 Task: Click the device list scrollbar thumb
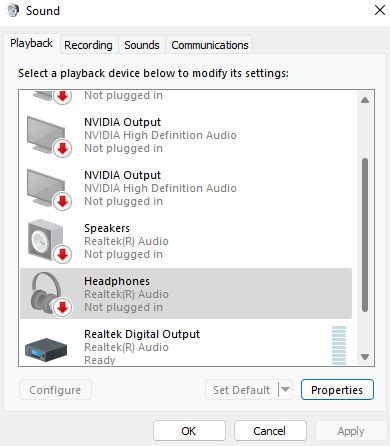tap(365, 235)
